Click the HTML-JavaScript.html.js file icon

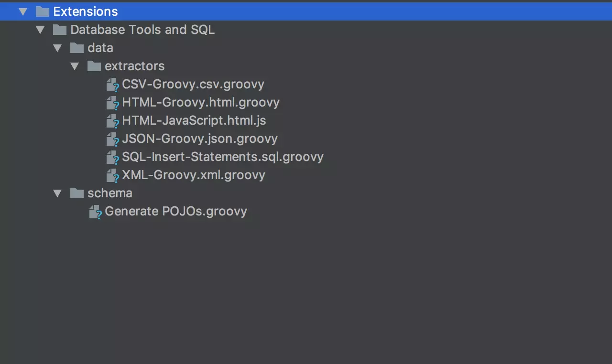click(112, 121)
